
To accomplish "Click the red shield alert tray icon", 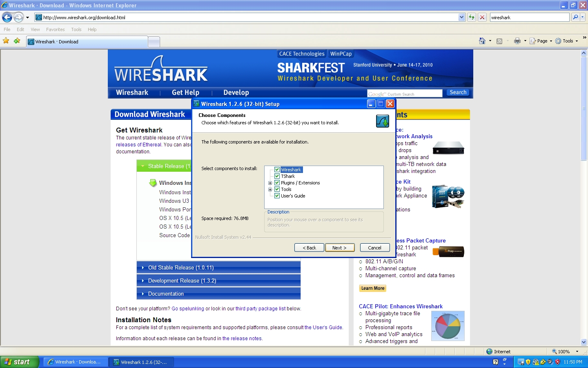I will (557, 362).
